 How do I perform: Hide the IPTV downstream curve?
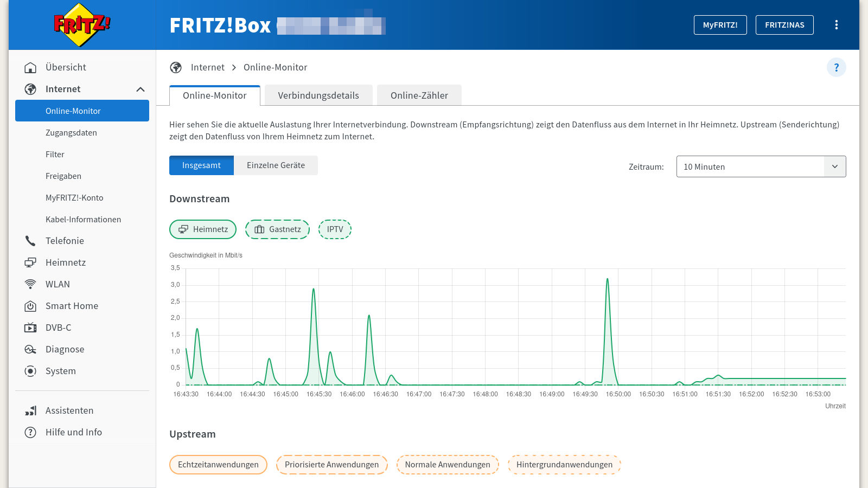(x=335, y=229)
